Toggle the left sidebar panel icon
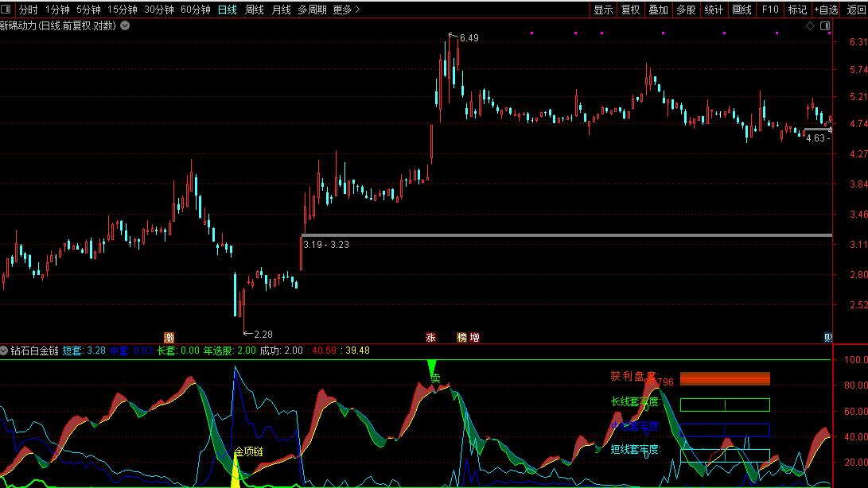The image size is (868, 488). (6, 10)
